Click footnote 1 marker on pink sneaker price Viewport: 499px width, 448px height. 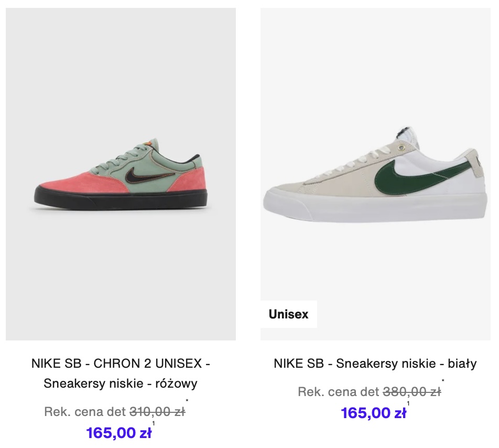click(154, 423)
